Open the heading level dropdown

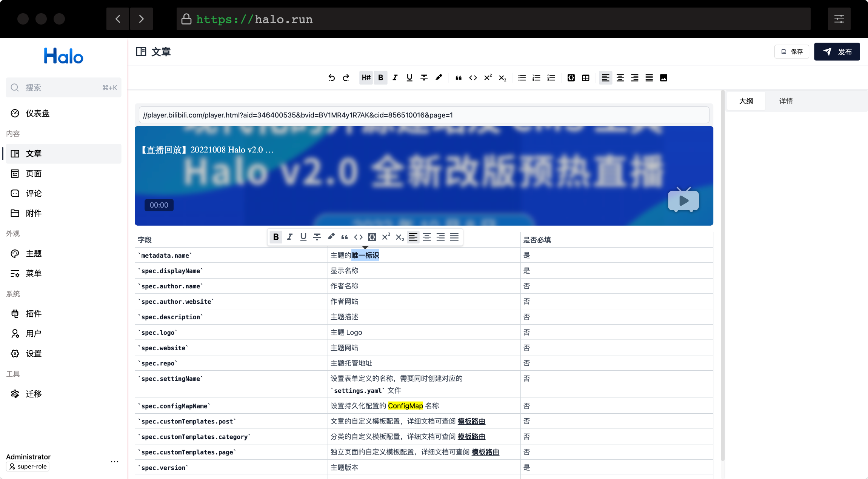click(x=365, y=78)
